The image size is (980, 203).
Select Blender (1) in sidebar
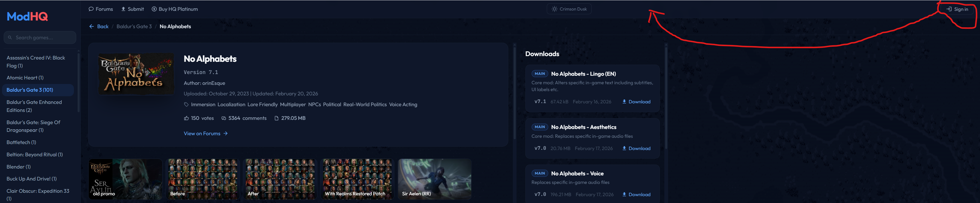19,167
